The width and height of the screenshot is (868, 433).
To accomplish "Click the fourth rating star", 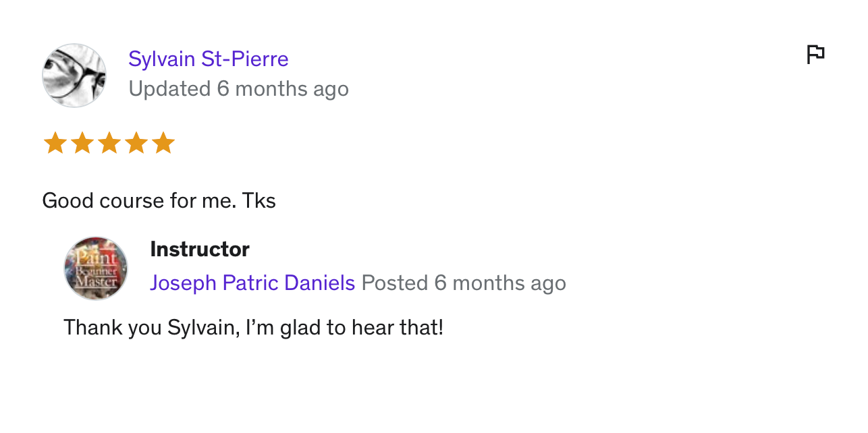I will point(136,143).
